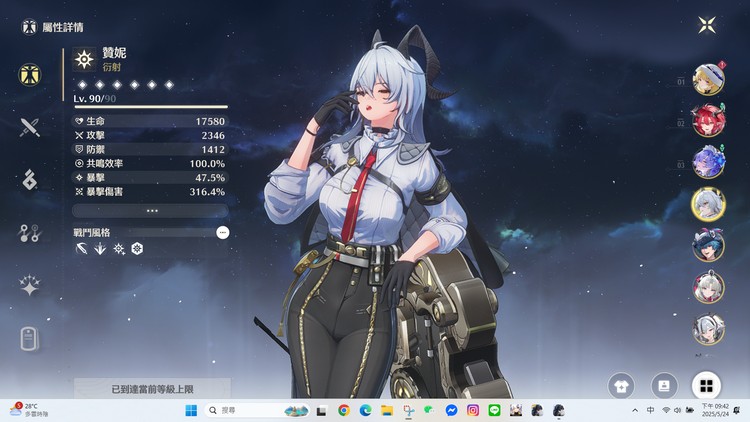
Task: Open the character showcase portrait button
Action: pos(664,386)
